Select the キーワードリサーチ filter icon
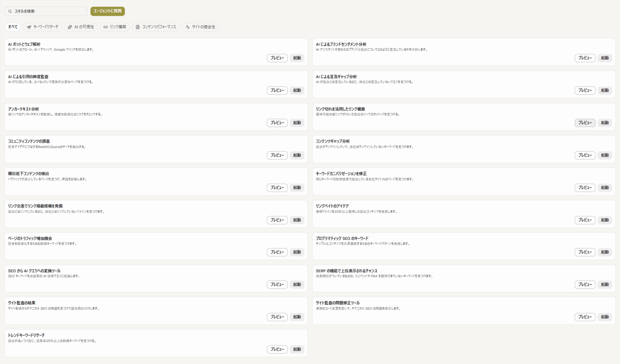Image resolution: width=620 pixels, height=364 pixels. point(29,27)
